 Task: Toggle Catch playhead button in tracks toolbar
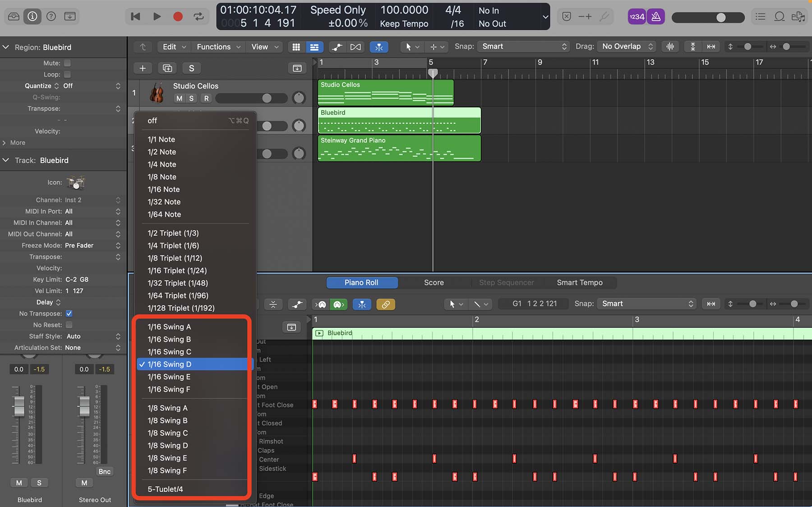[379, 47]
